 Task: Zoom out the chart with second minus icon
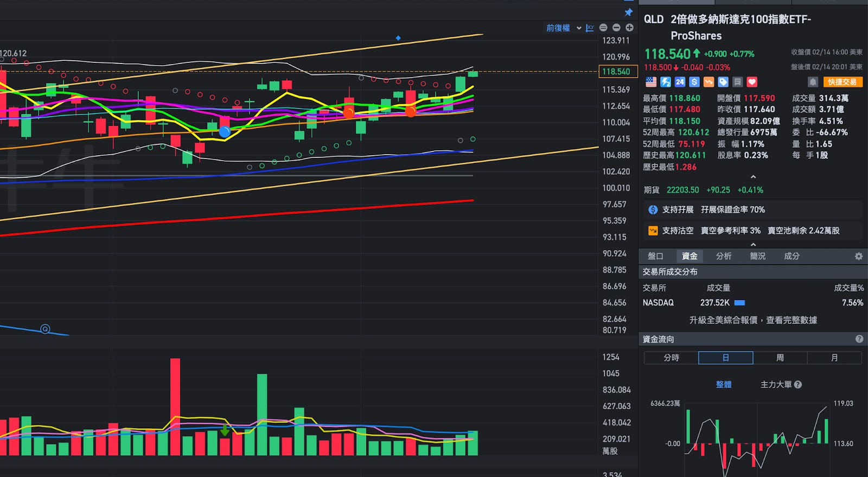click(616, 28)
